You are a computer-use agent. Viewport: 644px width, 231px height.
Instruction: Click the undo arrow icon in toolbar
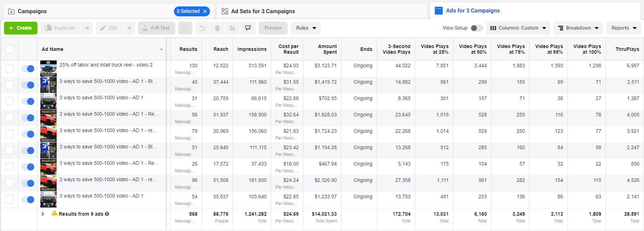[202, 28]
